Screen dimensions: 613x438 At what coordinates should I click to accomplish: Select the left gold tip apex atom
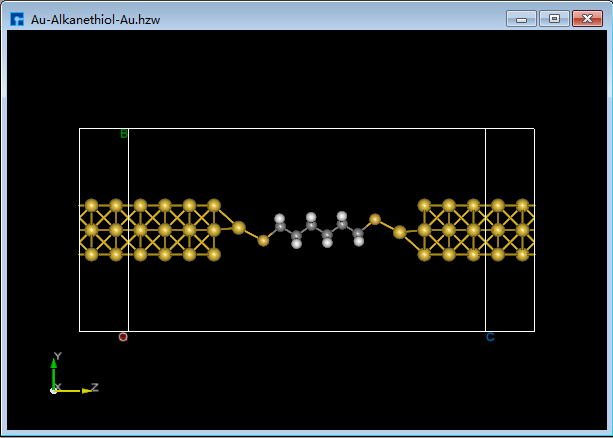239,228
